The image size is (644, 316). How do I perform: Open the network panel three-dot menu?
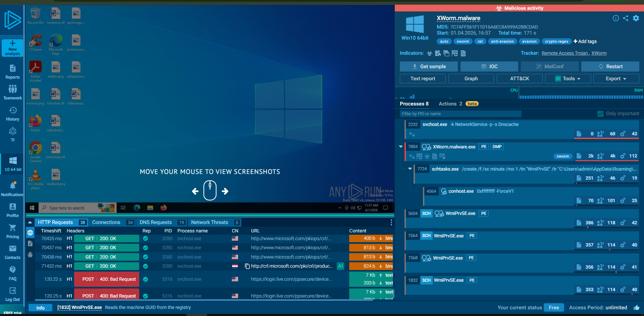coord(391,222)
